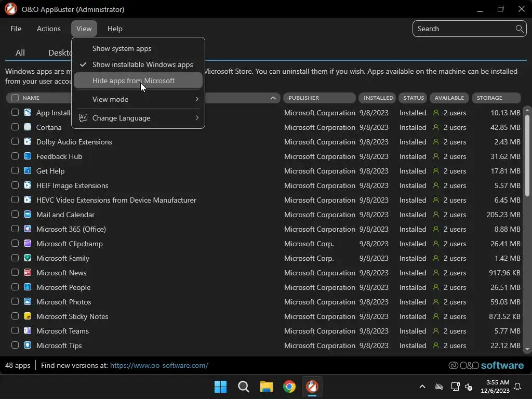The height and width of the screenshot is (399, 532).
Task: Check the Feedback Hub checkbox
Action: pos(15,156)
